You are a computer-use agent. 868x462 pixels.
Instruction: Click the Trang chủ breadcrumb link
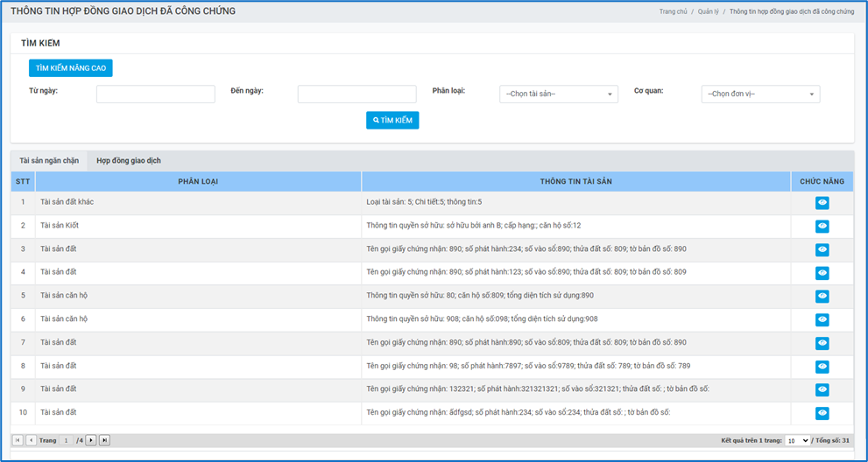[673, 12]
